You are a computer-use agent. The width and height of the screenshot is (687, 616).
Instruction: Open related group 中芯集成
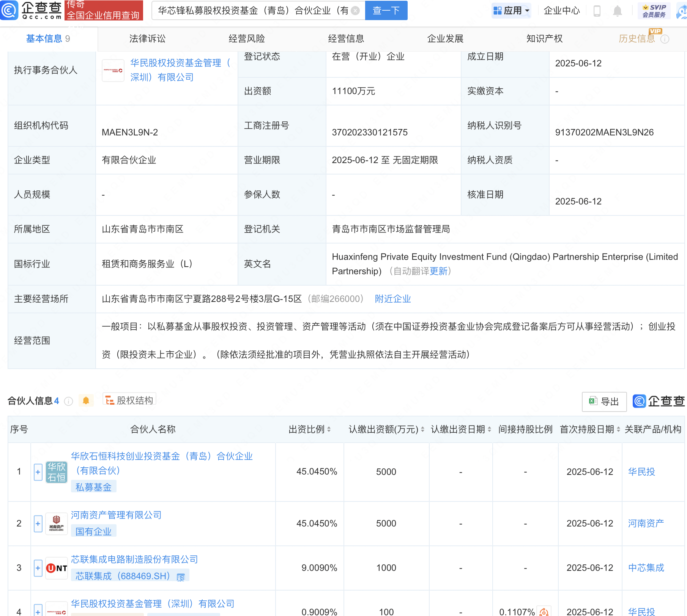646,568
